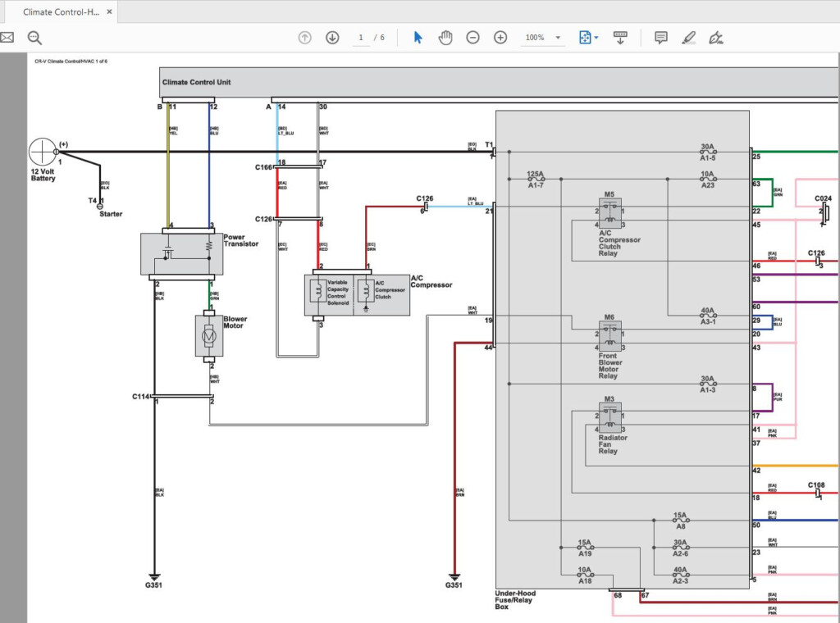Click Variable Capacity Control Solenoid text

[x=337, y=292]
